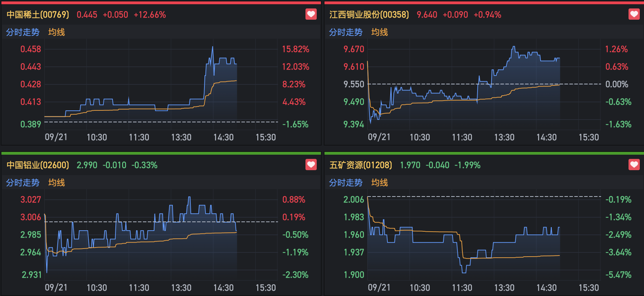Viewport: 644px width, 296px height.
Task: Open the 中国稀土(00769) stock title
Action: pyautogui.click(x=38, y=15)
